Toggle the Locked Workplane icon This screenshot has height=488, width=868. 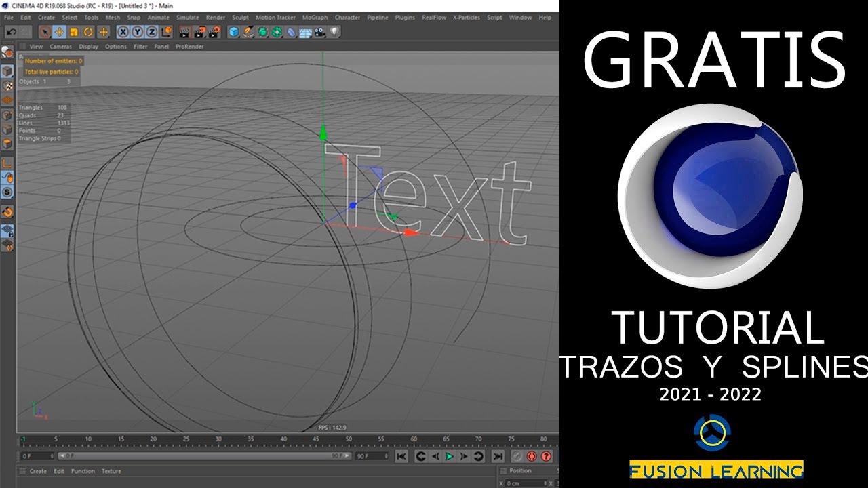tap(7, 230)
